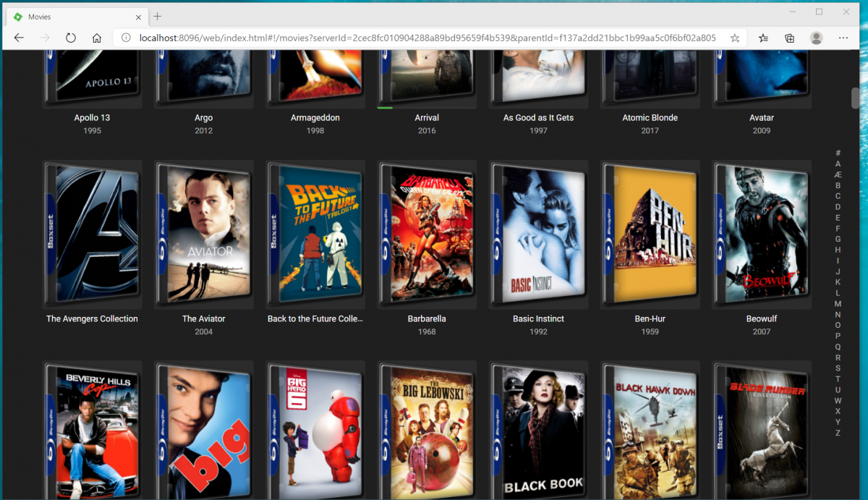868x500 pixels.
Task: Click the Armageddon title
Action: pyautogui.click(x=315, y=117)
